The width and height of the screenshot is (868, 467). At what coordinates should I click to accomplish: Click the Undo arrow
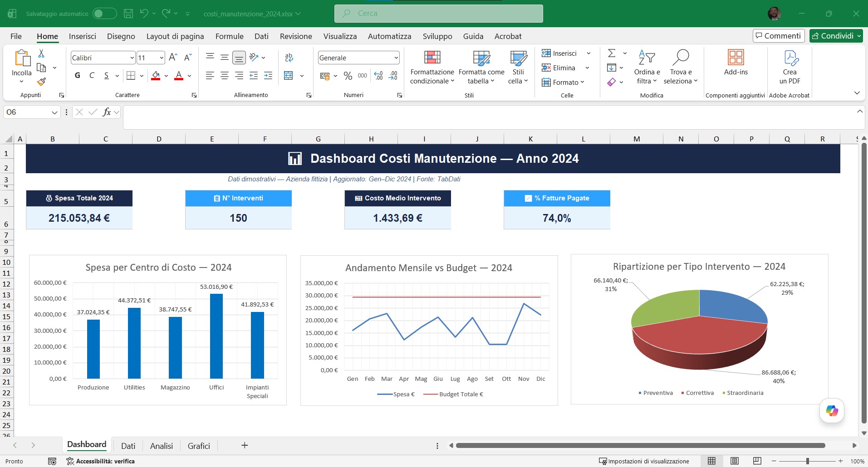(x=144, y=14)
